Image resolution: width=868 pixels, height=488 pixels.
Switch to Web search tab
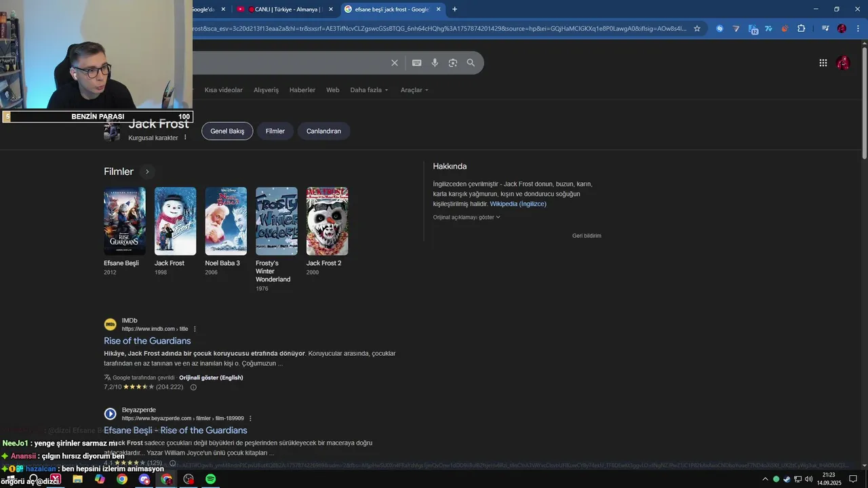click(332, 90)
